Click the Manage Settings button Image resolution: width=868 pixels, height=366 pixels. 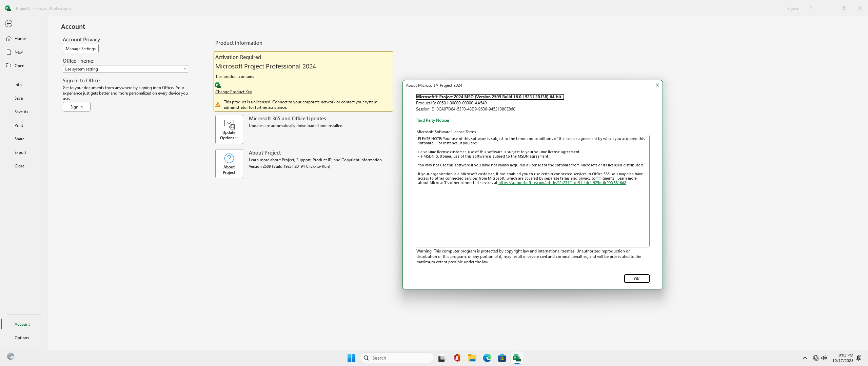point(80,49)
